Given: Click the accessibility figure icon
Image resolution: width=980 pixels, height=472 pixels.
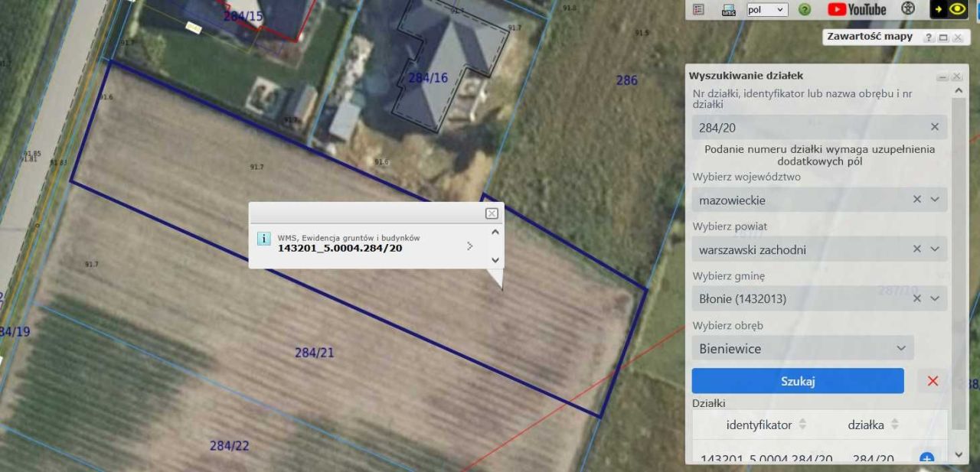Looking at the screenshot, I should tap(908, 9).
